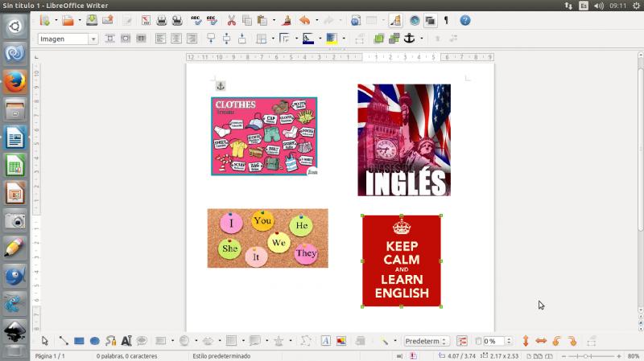Align the image to the right
Image resolution: width=644 pixels, height=361 pixels.
[x=192, y=39]
